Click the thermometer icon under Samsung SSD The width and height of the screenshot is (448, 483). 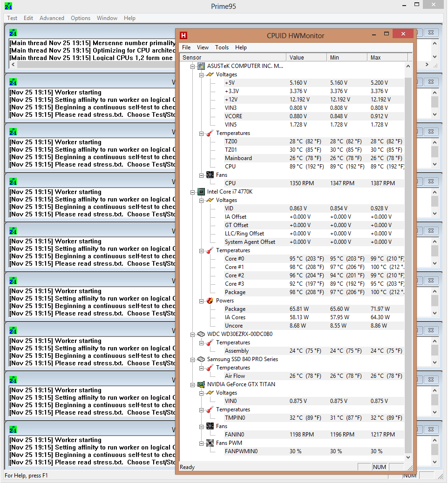pos(210,368)
